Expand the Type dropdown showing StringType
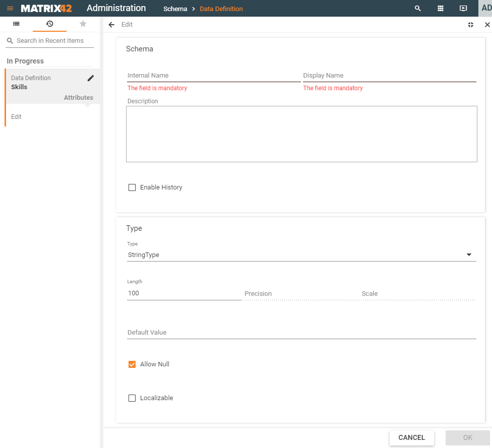 pos(301,255)
